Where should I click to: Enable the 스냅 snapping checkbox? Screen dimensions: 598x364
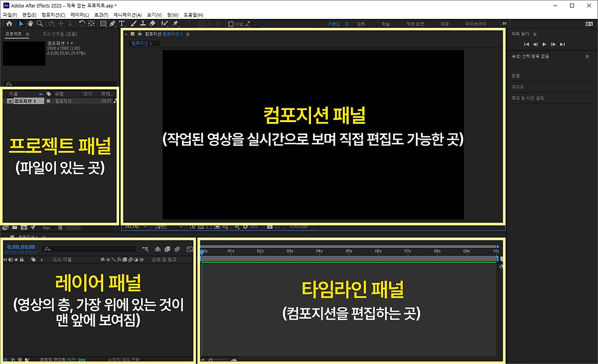pyautogui.click(x=231, y=23)
